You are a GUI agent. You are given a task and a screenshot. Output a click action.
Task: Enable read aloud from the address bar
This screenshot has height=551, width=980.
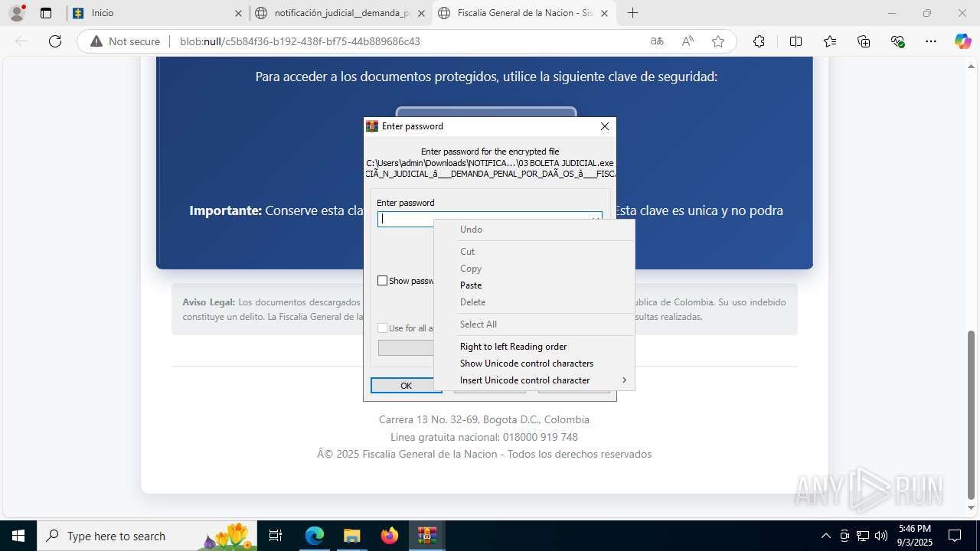(x=688, y=41)
